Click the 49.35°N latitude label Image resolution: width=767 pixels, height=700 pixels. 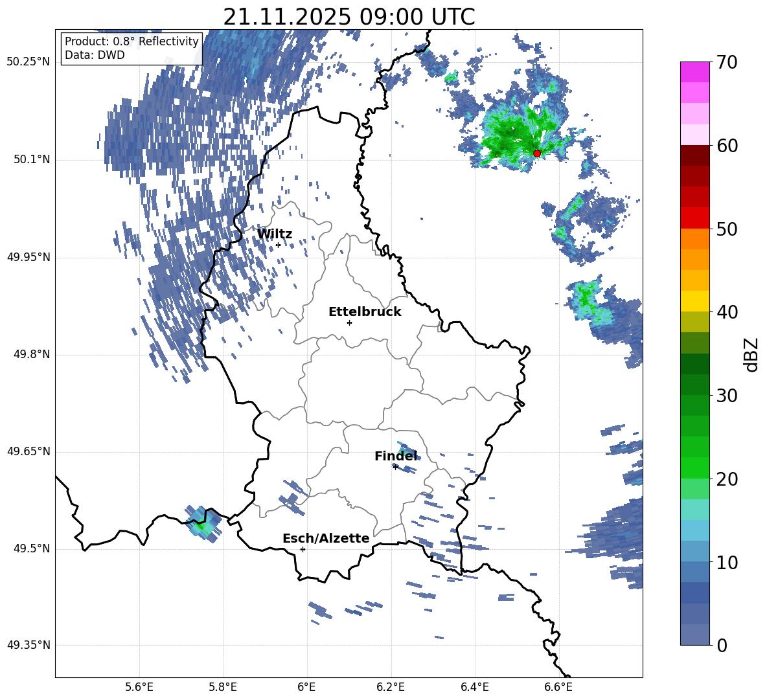pos(29,645)
